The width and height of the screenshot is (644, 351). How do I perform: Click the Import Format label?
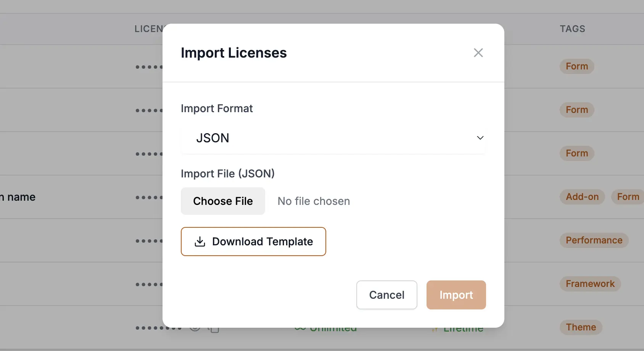coord(217,108)
